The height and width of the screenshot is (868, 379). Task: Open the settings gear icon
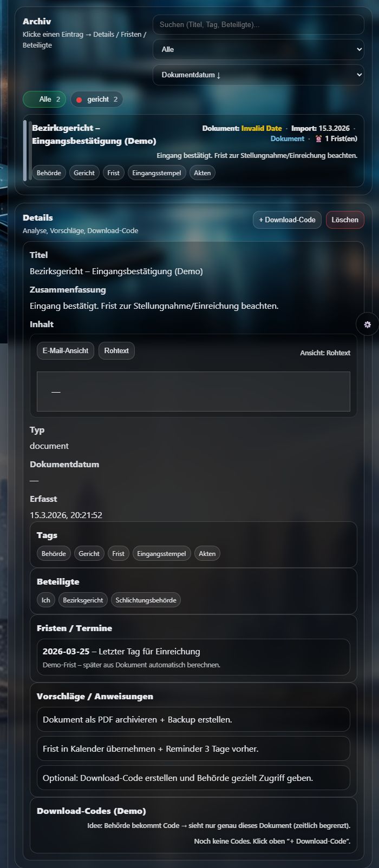[x=368, y=324]
